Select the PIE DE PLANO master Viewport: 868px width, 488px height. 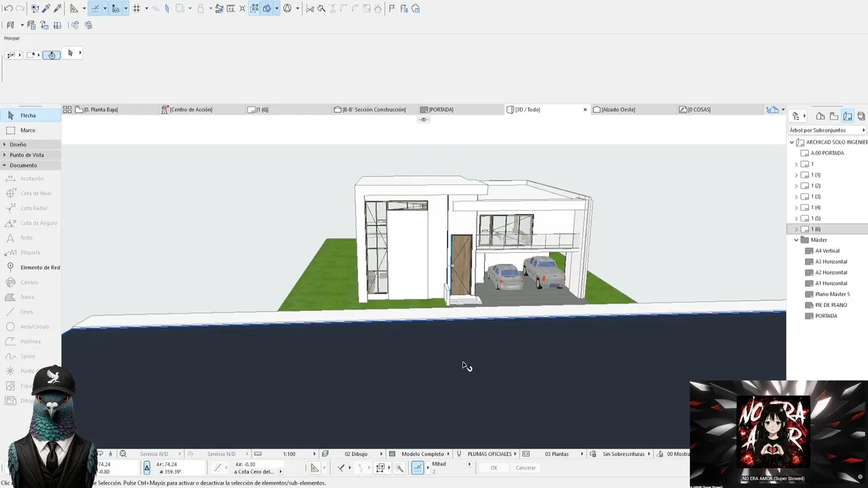[831, 305]
